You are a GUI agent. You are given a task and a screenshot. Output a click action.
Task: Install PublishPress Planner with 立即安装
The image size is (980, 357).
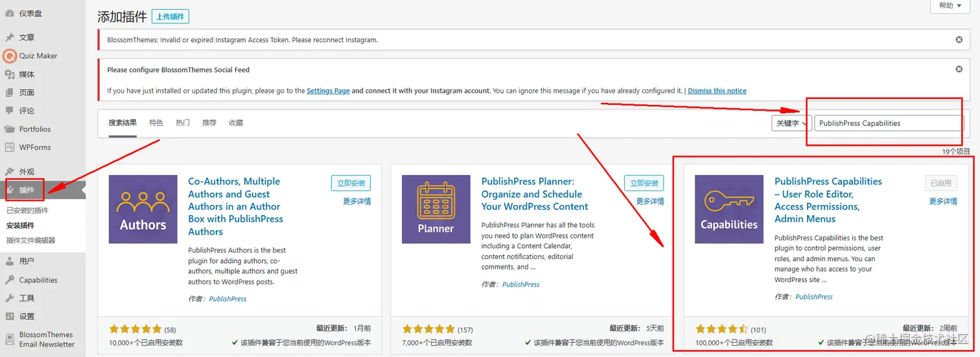tap(644, 183)
